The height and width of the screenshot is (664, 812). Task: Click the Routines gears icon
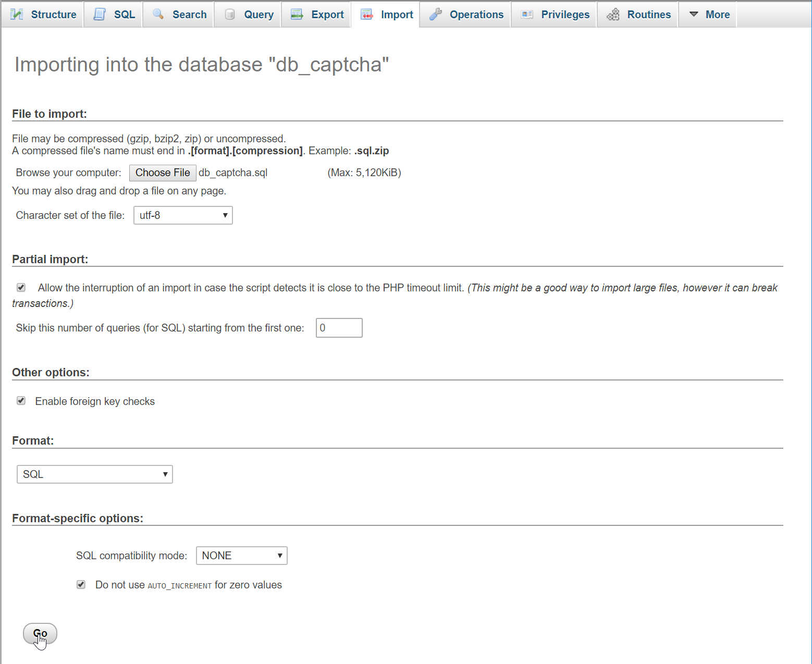[613, 15]
